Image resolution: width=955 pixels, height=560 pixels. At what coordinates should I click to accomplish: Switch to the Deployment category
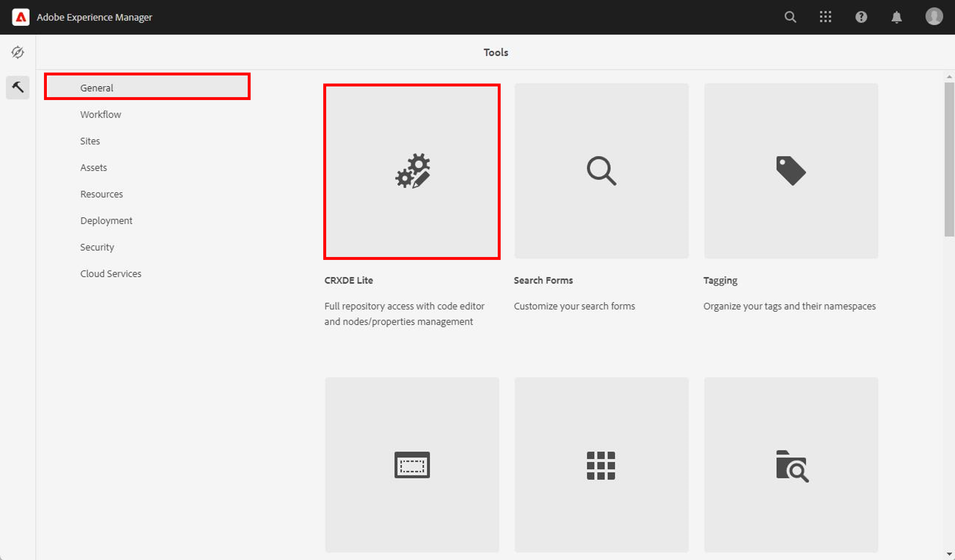(x=106, y=220)
